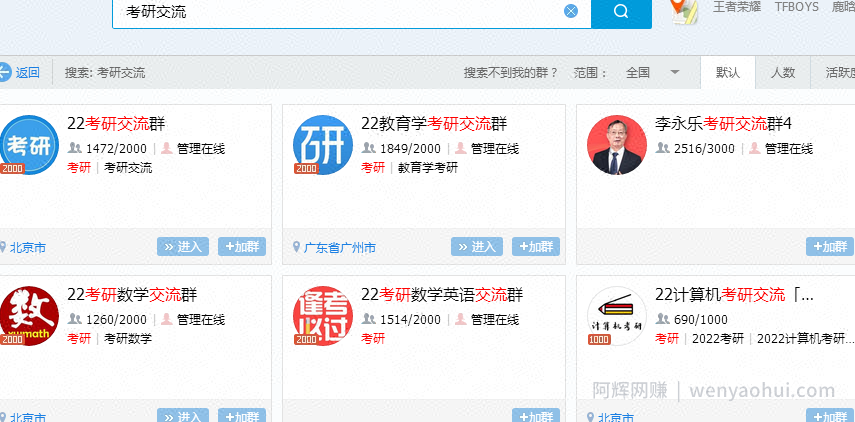This screenshot has height=422, width=855.
Task: Open group title 22教育学考研交流群
Action: tap(434, 124)
